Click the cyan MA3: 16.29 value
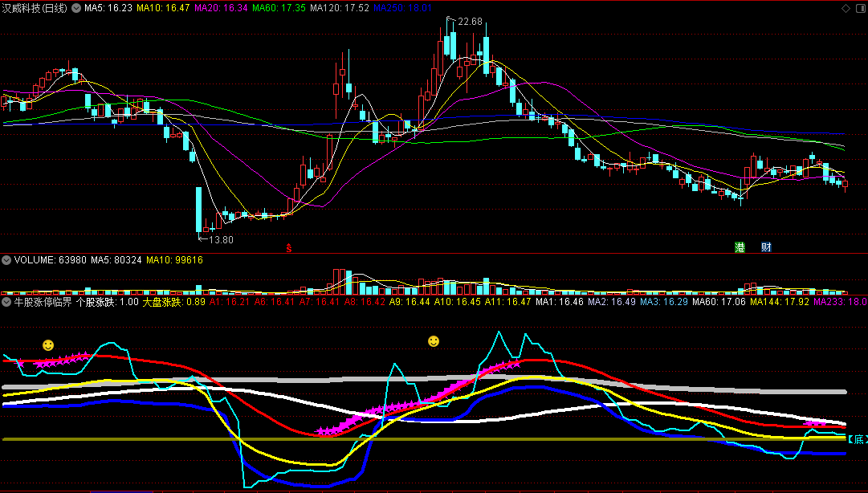 (x=664, y=302)
